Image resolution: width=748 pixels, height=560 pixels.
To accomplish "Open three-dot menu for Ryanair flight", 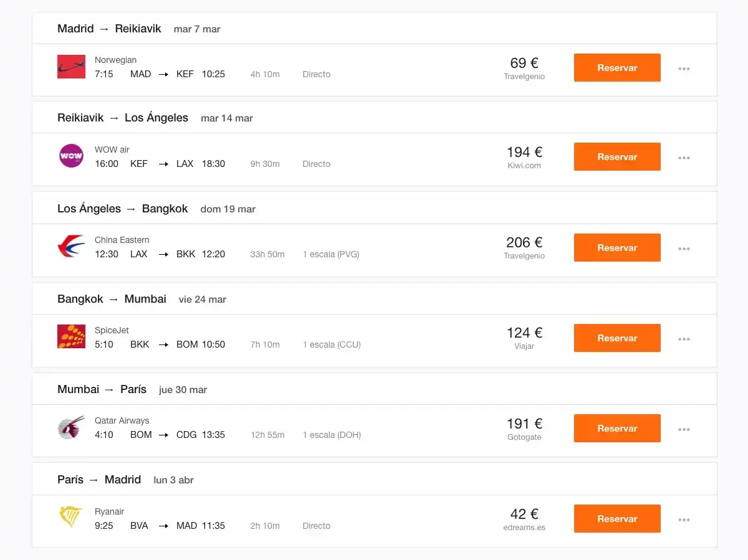I will (x=684, y=520).
